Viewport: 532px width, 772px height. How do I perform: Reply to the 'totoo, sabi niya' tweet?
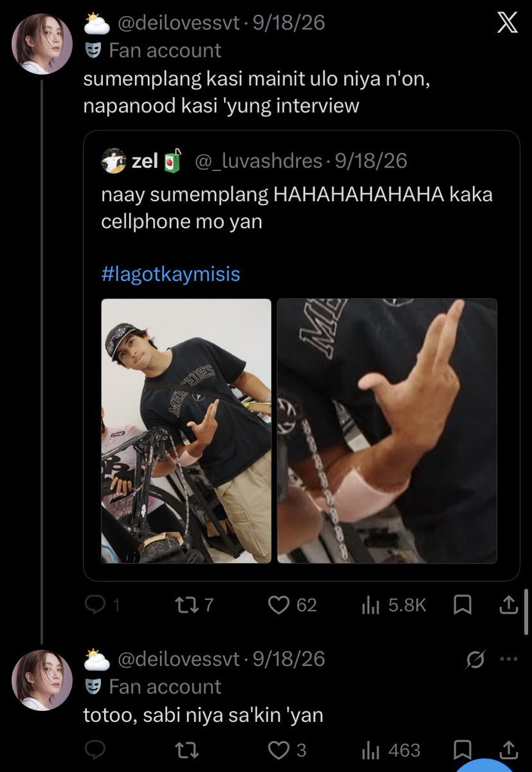tap(95, 750)
